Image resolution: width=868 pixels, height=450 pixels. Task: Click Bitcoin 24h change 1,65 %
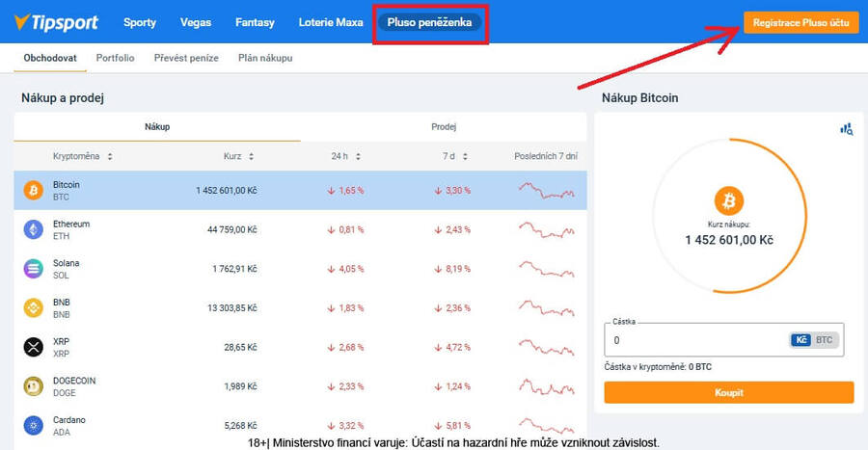point(345,190)
